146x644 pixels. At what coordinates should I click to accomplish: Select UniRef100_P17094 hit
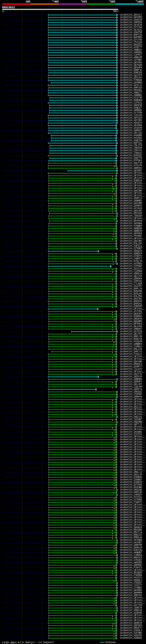pyautogui.click(x=131, y=113)
